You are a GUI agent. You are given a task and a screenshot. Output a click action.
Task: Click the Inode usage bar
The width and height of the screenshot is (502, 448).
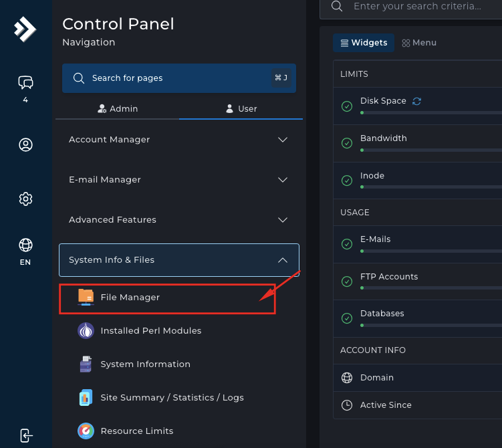tap(431, 187)
